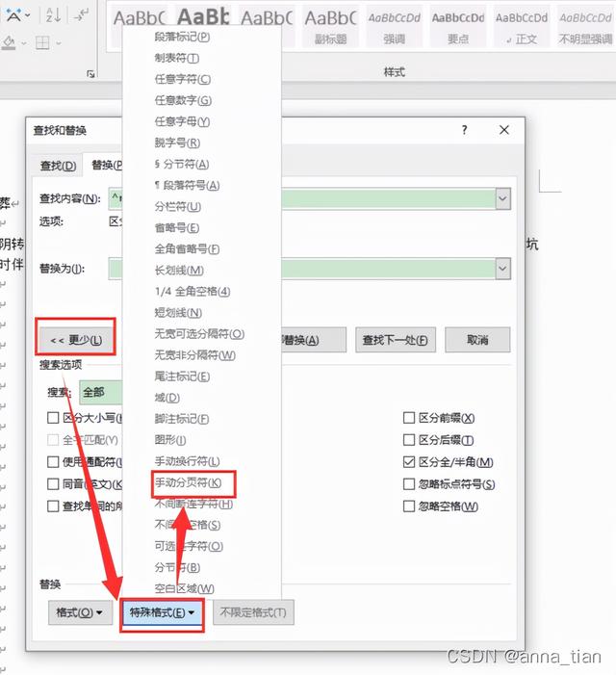Open the 搜索 direction dropdown 全部
This screenshot has height=675, width=616.
tap(101, 392)
